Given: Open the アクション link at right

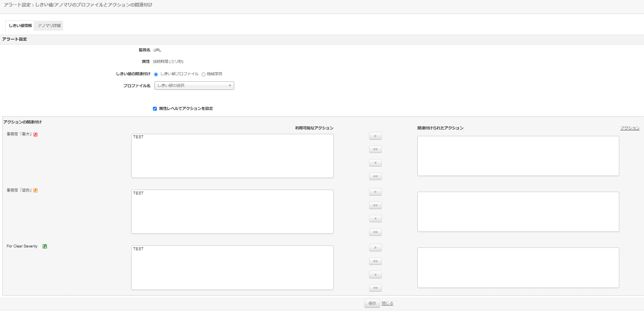Looking at the screenshot, I should pos(630,128).
